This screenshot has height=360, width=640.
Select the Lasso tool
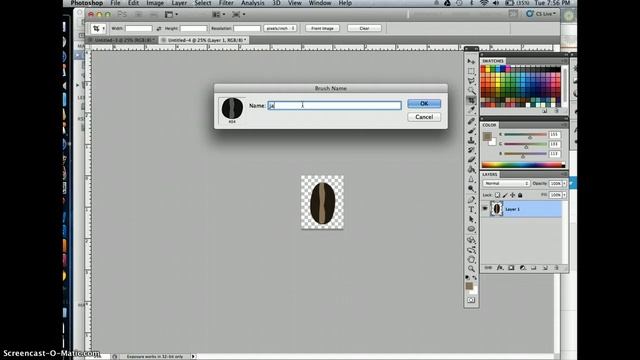(x=471, y=81)
